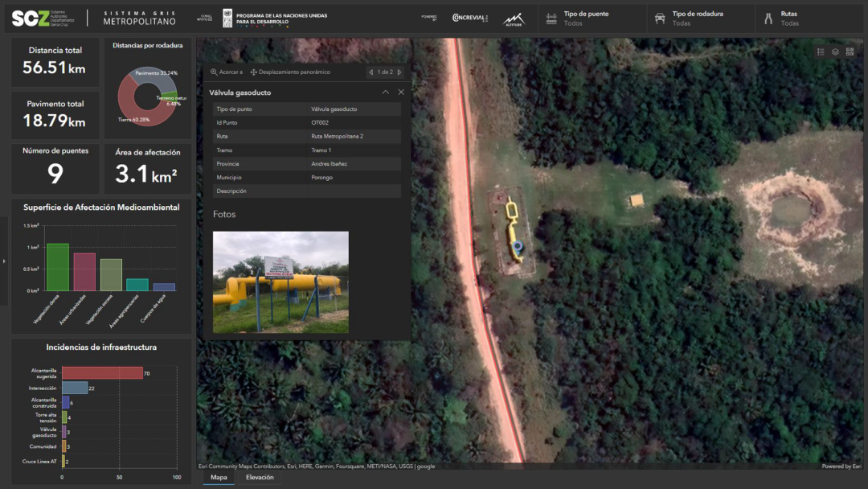Image resolution: width=868 pixels, height=489 pixels.
Task: Click the Incidencias de infraestructura chart title
Action: [x=101, y=347]
